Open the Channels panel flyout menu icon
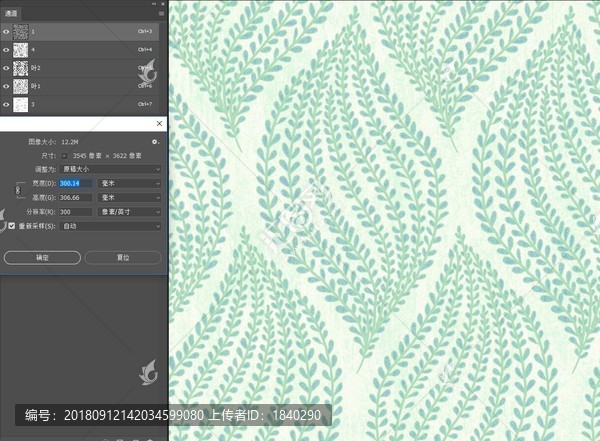600x441 pixels. point(161,13)
